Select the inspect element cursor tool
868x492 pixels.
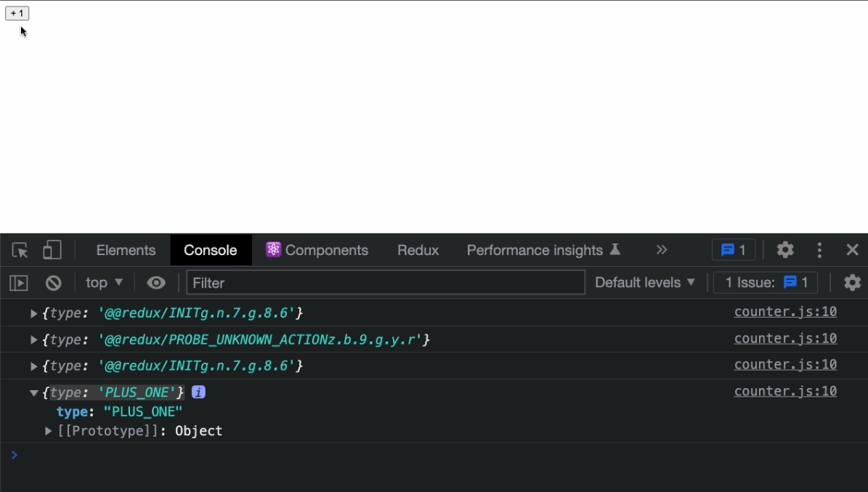point(19,250)
